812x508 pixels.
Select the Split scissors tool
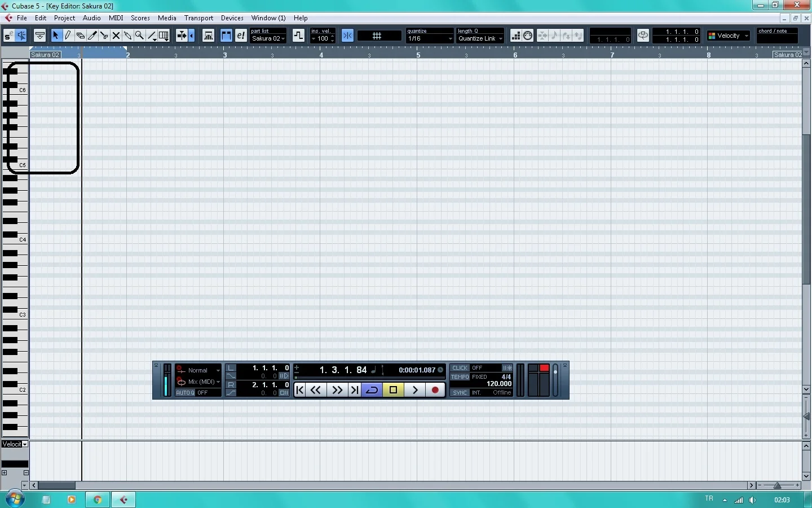tap(104, 36)
